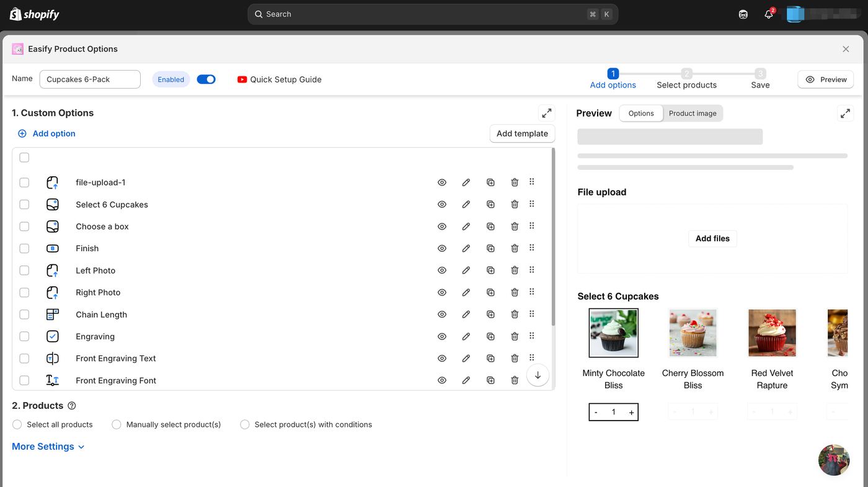Click the Front Engraving Font type icon
This screenshot has width=868, height=487.
53,380
